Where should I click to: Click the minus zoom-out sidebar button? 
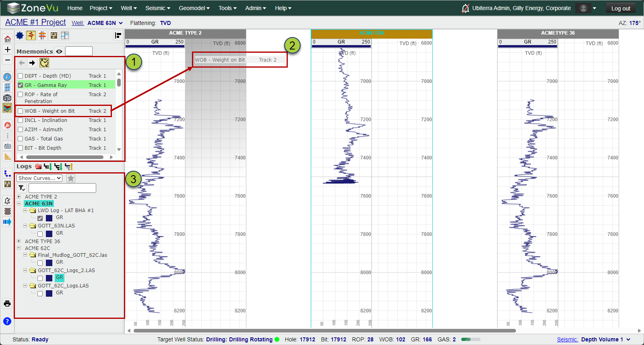click(x=7, y=60)
